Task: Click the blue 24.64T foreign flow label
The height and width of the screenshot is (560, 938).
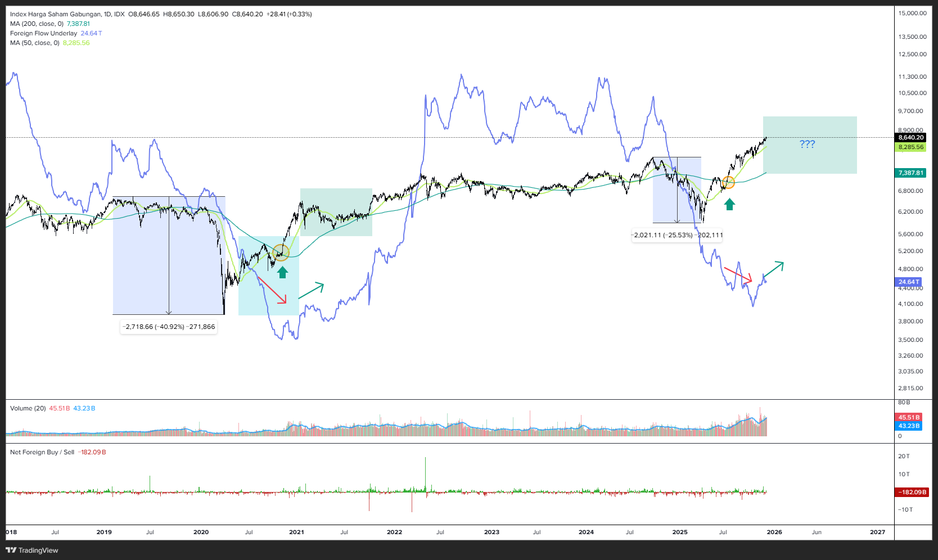Action: [x=909, y=282]
